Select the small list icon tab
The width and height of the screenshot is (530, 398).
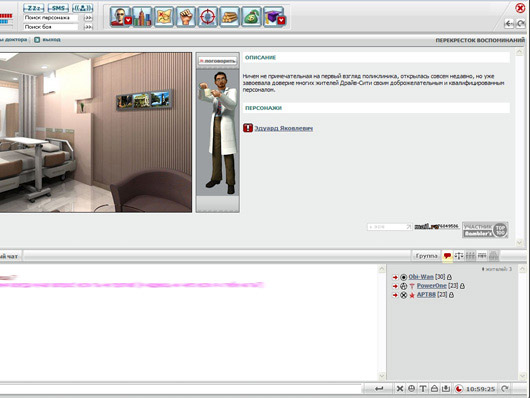482,256
